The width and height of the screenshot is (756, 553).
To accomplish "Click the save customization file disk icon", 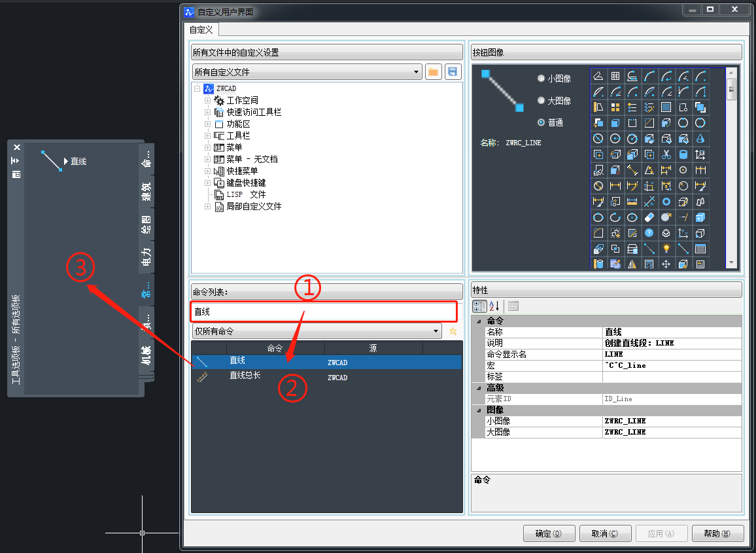I will pos(453,72).
